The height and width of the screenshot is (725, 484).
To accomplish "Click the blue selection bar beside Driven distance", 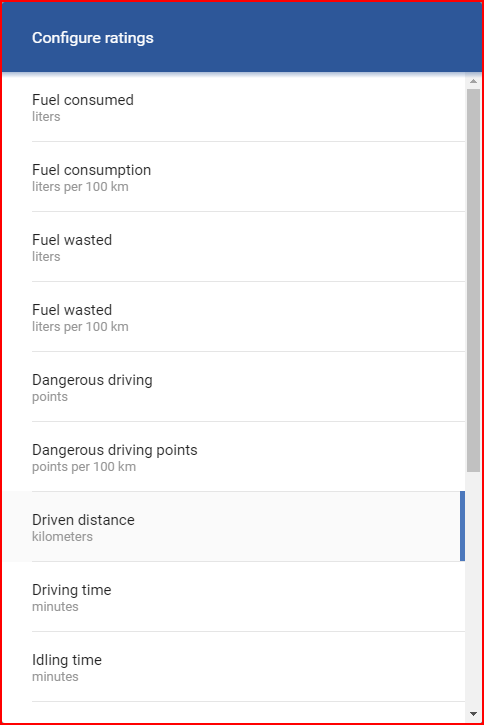I will pos(462,526).
